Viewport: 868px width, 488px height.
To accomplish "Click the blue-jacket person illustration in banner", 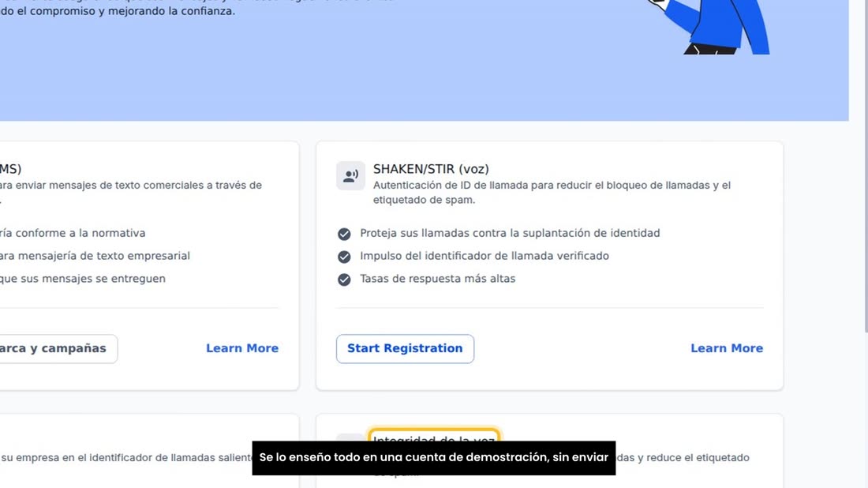I will (714, 27).
